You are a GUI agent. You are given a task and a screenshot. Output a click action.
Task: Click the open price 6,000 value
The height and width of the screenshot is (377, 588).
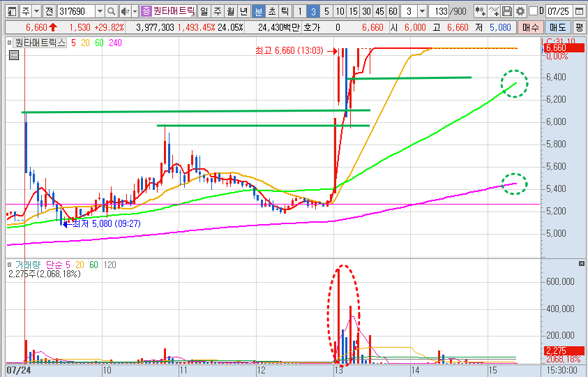tap(416, 27)
